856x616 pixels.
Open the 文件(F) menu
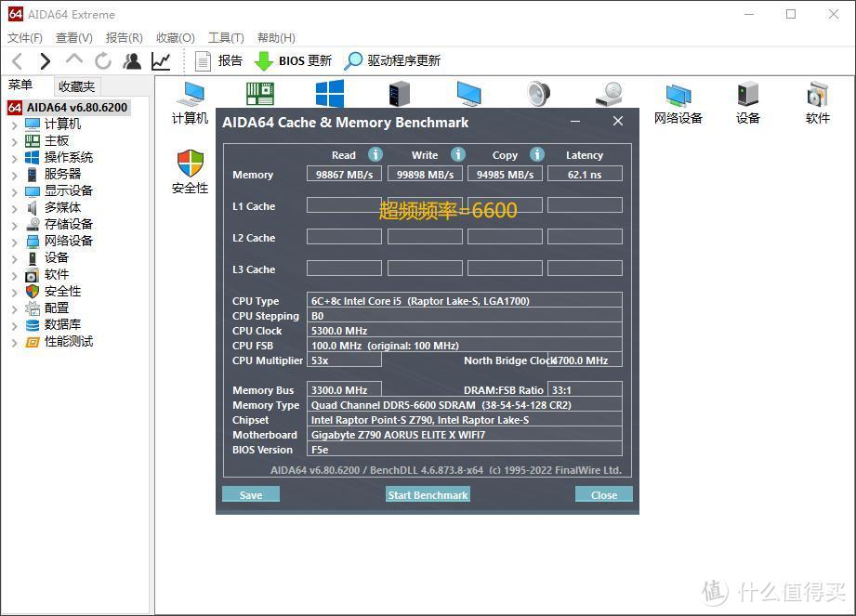pyautogui.click(x=25, y=38)
